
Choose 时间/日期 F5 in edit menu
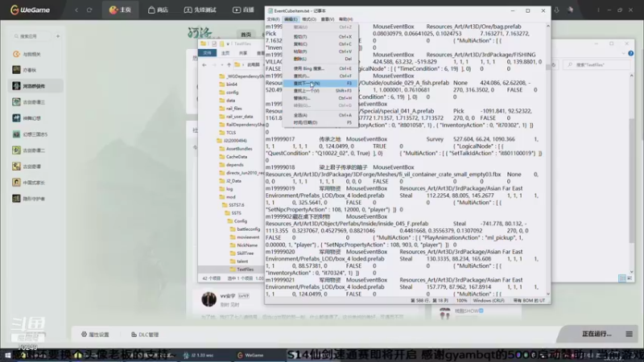[320, 122]
